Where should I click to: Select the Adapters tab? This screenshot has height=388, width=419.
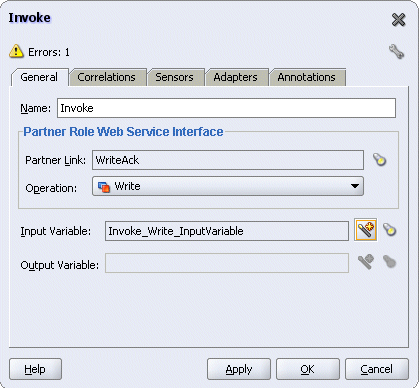pos(235,77)
